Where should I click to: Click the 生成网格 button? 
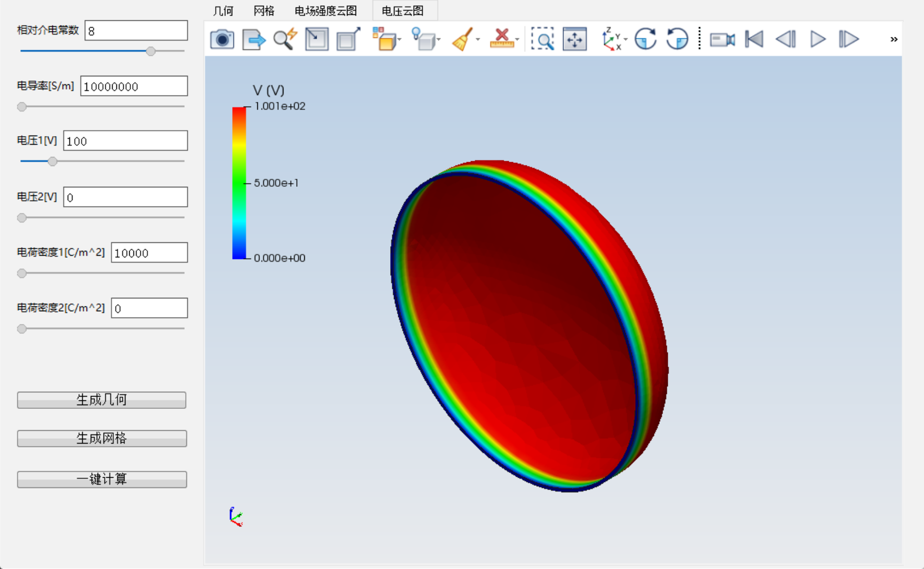coord(101,438)
